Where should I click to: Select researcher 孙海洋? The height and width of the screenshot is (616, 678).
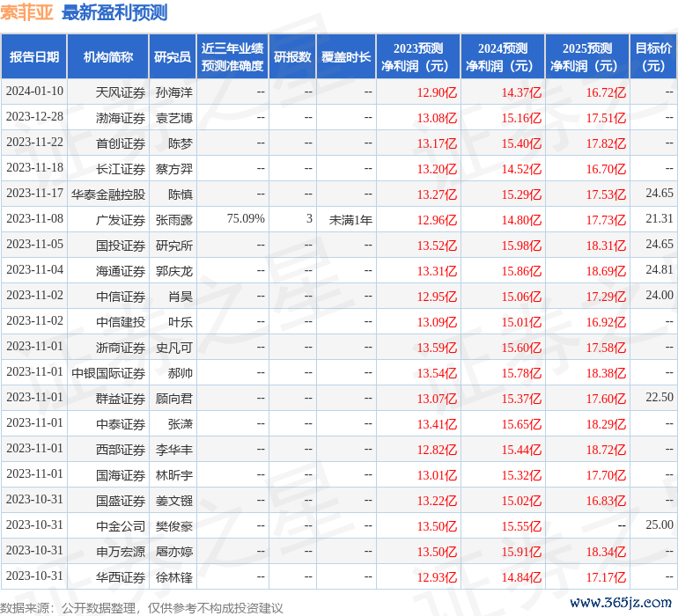(173, 92)
